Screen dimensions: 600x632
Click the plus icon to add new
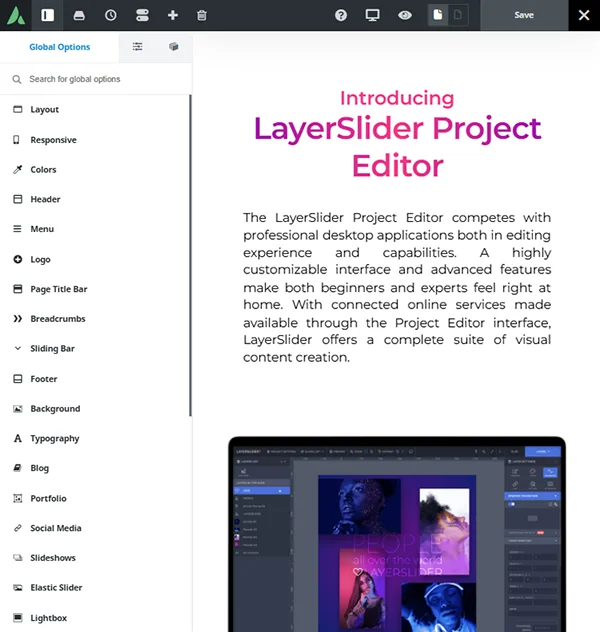click(x=172, y=15)
